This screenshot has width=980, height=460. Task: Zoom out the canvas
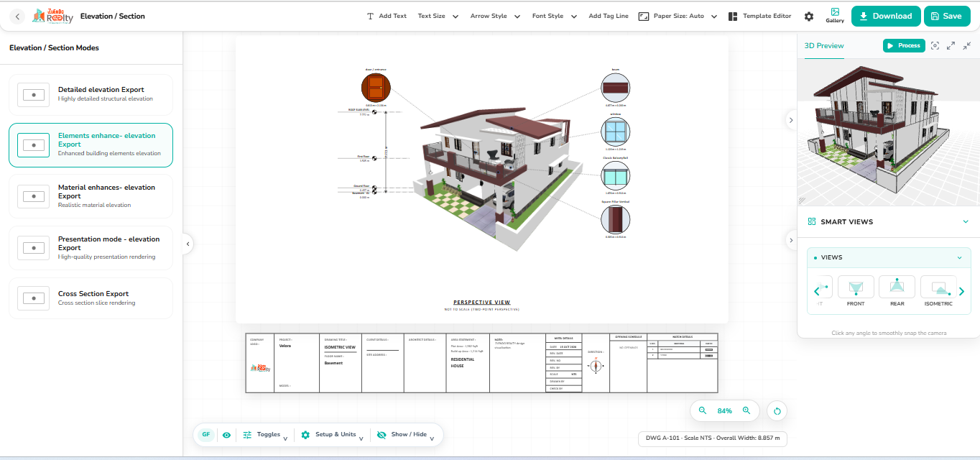[702, 410]
